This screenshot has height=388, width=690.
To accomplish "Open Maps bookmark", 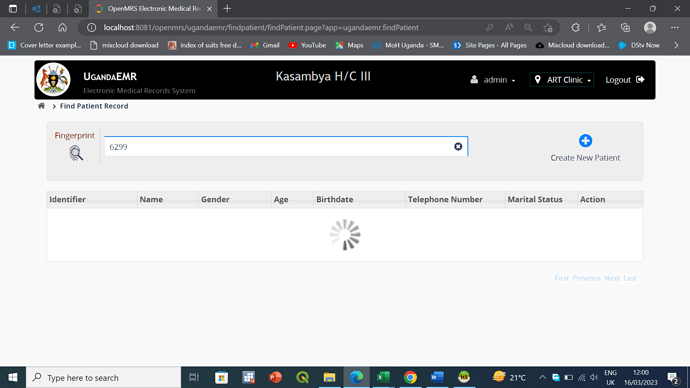I will point(349,45).
